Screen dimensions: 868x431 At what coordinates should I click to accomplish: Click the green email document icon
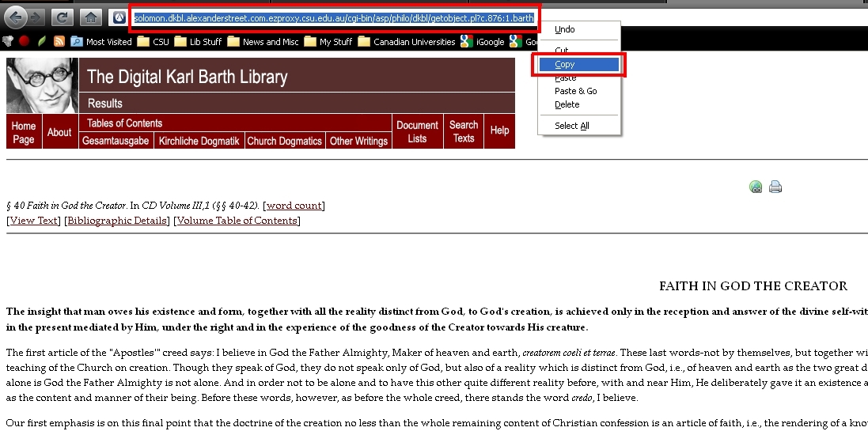756,187
